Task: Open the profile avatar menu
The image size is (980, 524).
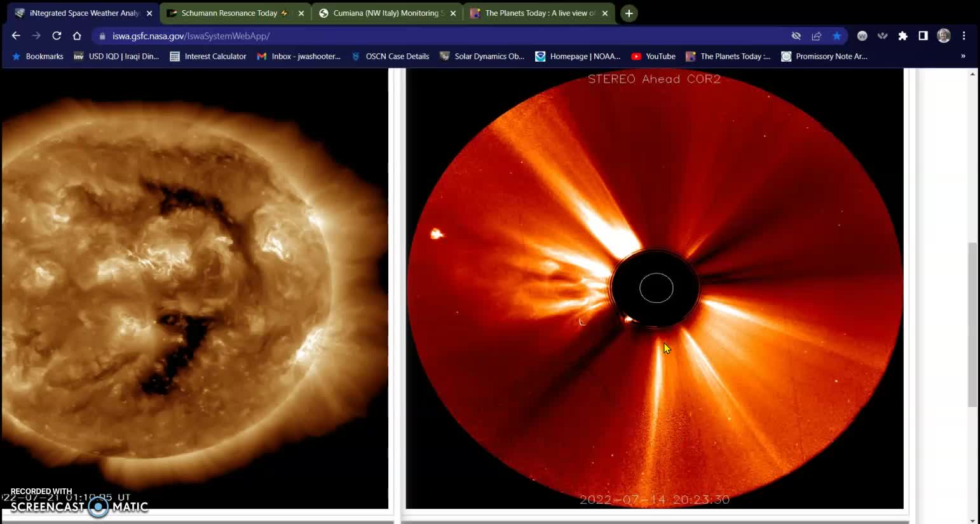Action: pos(944,36)
